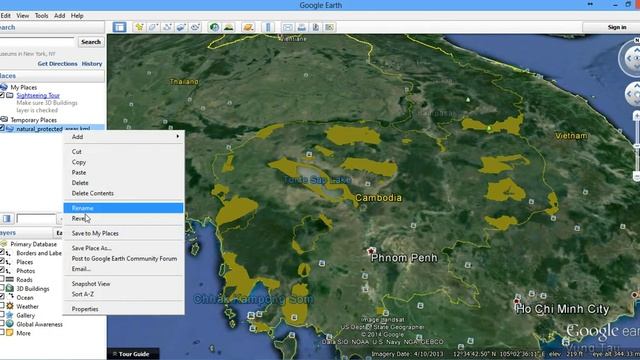Open the Tour Guide tab
Image resolution: width=640 pixels, height=360 pixels.
coord(133,354)
